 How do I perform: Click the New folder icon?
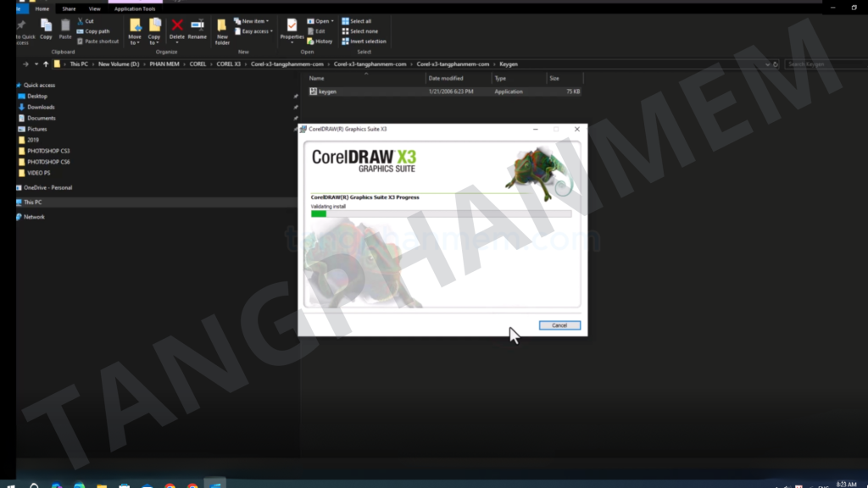coord(222,26)
